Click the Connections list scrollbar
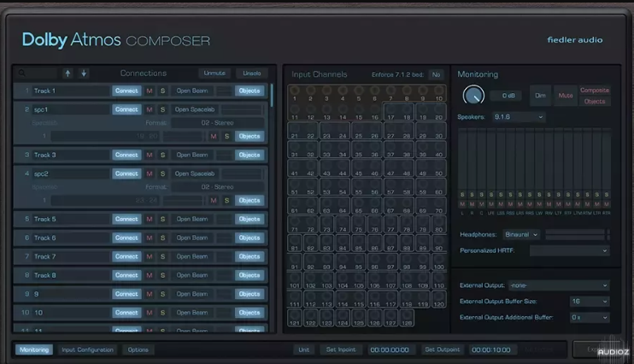 point(272,96)
